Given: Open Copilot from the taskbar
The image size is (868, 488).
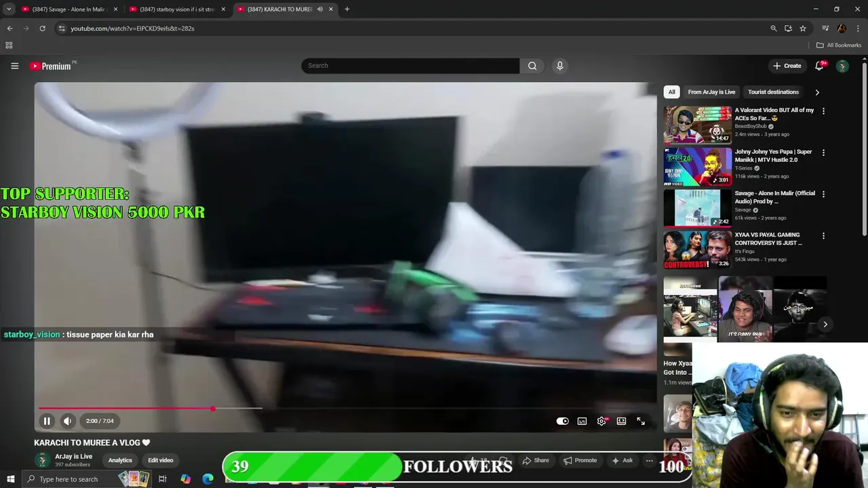Looking at the screenshot, I should point(186,479).
